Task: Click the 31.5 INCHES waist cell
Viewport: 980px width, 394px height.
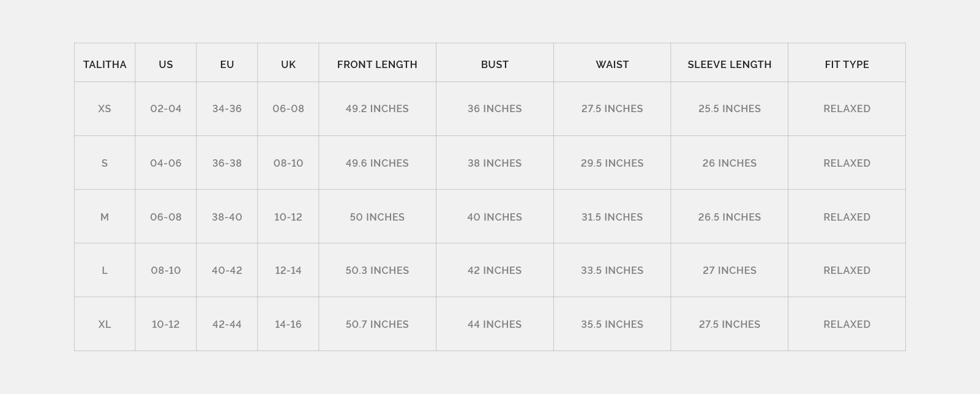Action: coord(612,217)
